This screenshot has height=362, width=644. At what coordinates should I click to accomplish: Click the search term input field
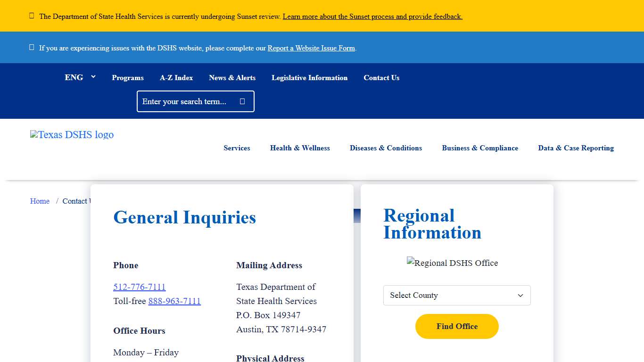tap(186, 101)
